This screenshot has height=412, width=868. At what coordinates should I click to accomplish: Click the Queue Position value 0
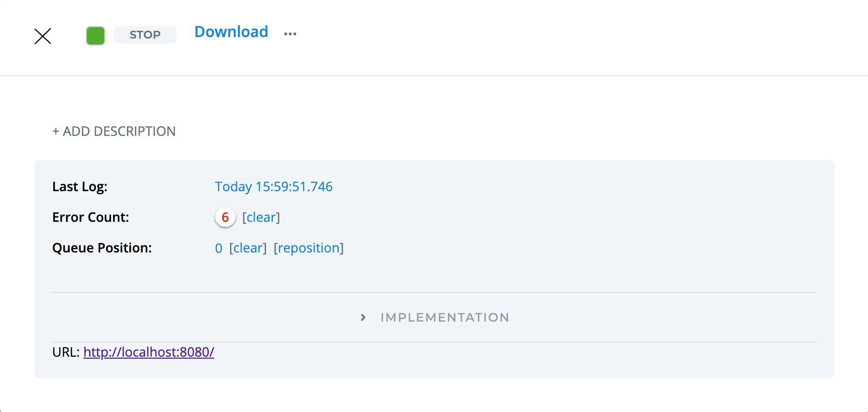(x=219, y=248)
